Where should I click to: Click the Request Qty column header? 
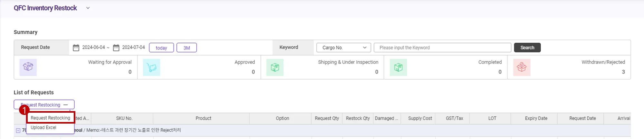pyautogui.click(x=327, y=118)
